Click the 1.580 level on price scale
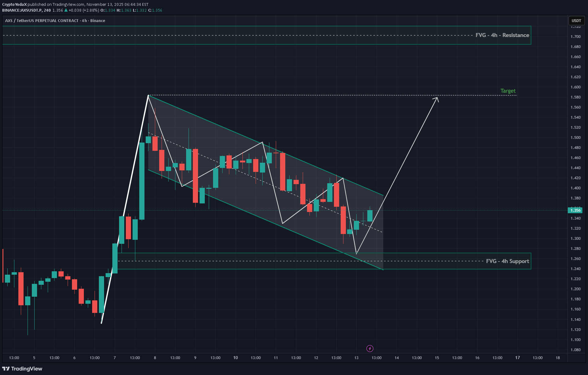 (575, 97)
